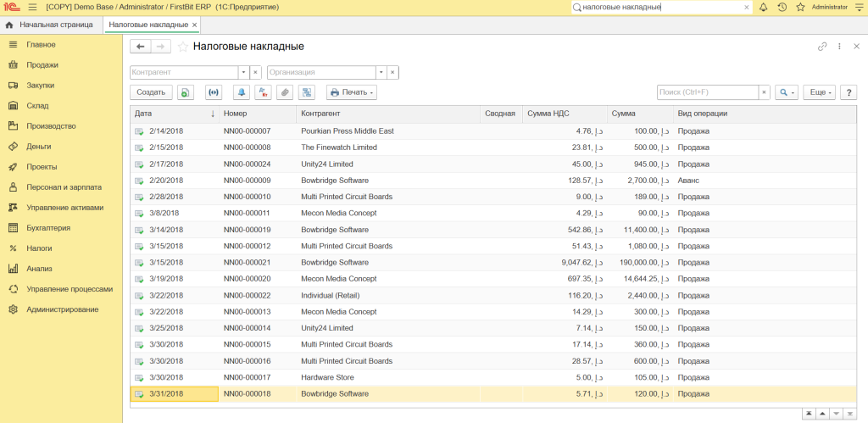Open Управление процессами section

61,289
